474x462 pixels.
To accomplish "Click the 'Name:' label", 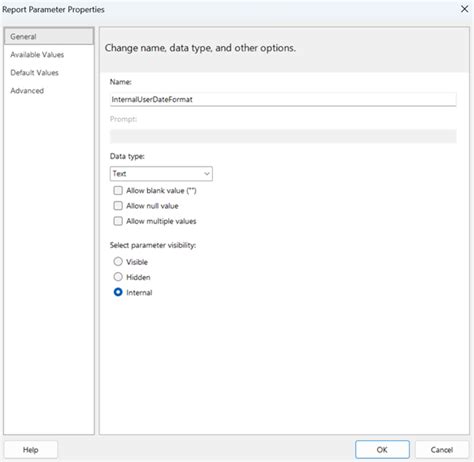I will pyautogui.click(x=121, y=82).
